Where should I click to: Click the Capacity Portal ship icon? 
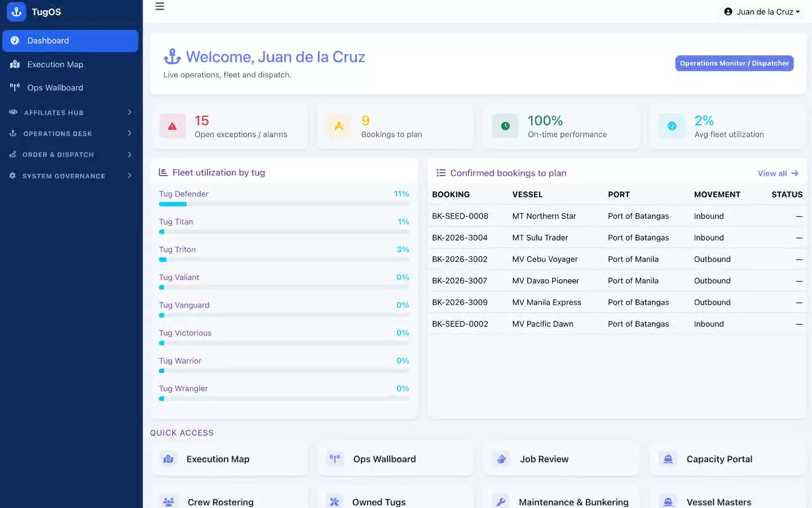pos(668,459)
